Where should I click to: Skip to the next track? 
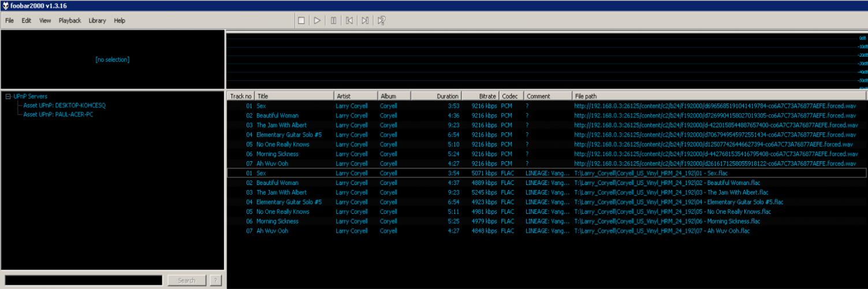pos(365,21)
